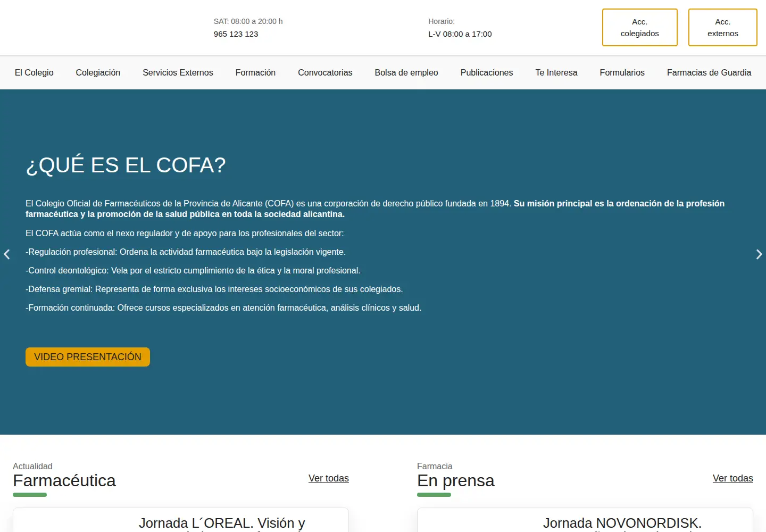Open Jornada NOVONORDISK news card

[585, 520]
